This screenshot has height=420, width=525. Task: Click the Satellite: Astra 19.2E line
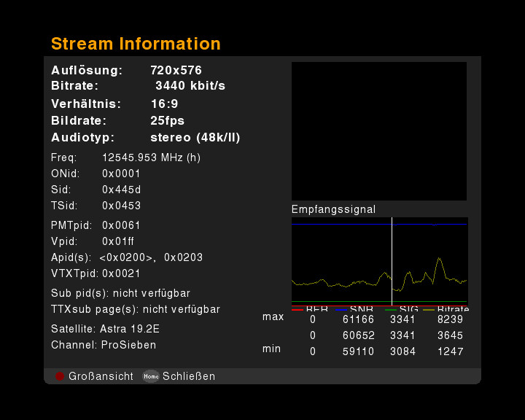coord(105,329)
